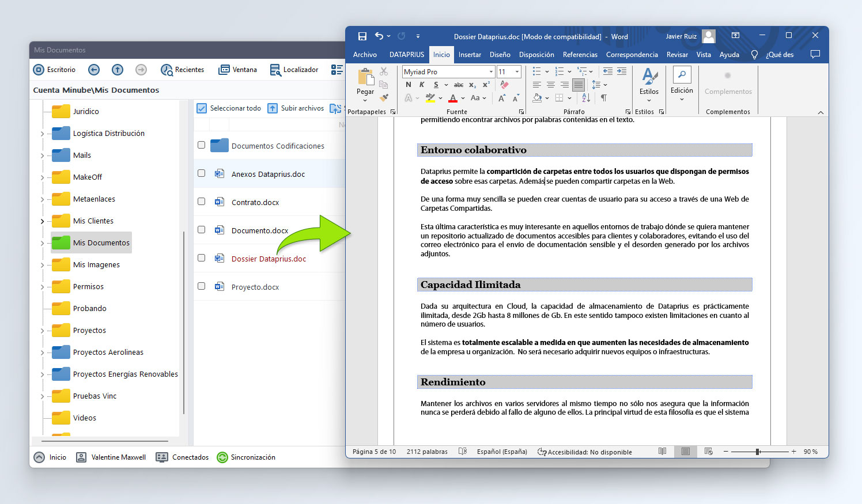This screenshot has width=862, height=504.
Task: Open the Archivo tab
Action: (365, 55)
